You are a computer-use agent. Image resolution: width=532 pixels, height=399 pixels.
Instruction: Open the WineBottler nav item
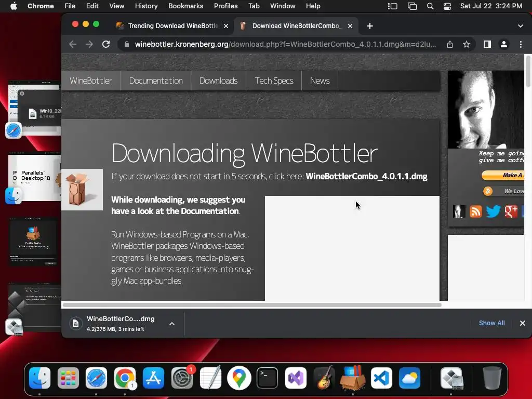(x=91, y=81)
